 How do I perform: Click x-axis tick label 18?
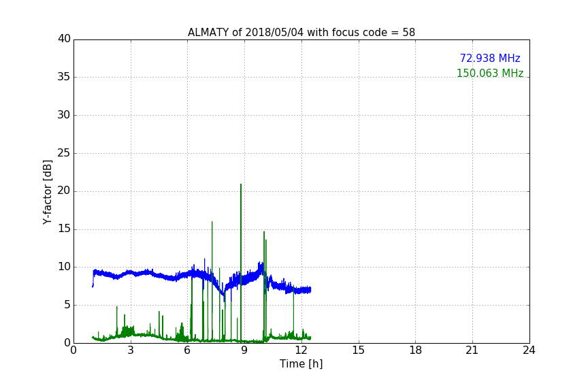coord(416,350)
